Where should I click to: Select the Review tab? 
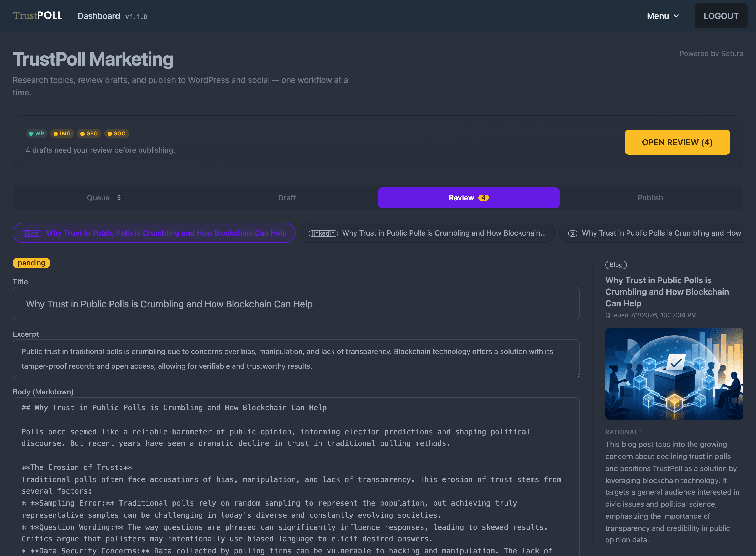(x=469, y=198)
